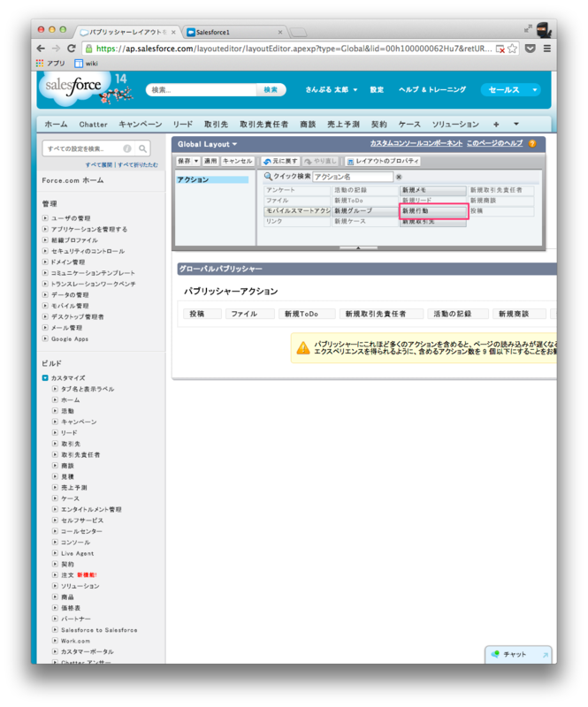Click the info icon in setup search
The width and height of the screenshot is (588, 707).
(x=127, y=148)
